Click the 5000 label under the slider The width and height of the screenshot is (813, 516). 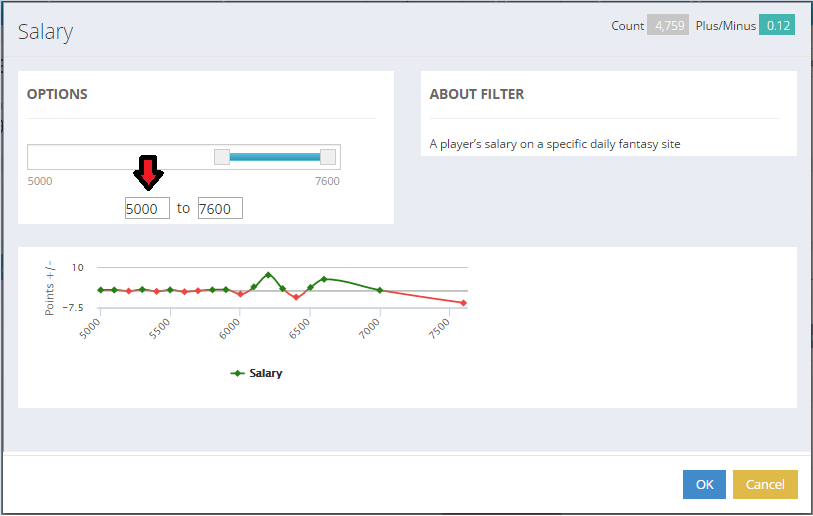pos(40,181)
